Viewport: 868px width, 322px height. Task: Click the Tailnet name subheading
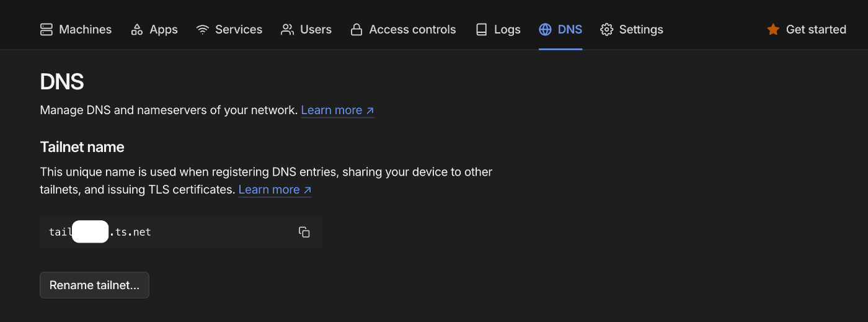pos(82,147)
